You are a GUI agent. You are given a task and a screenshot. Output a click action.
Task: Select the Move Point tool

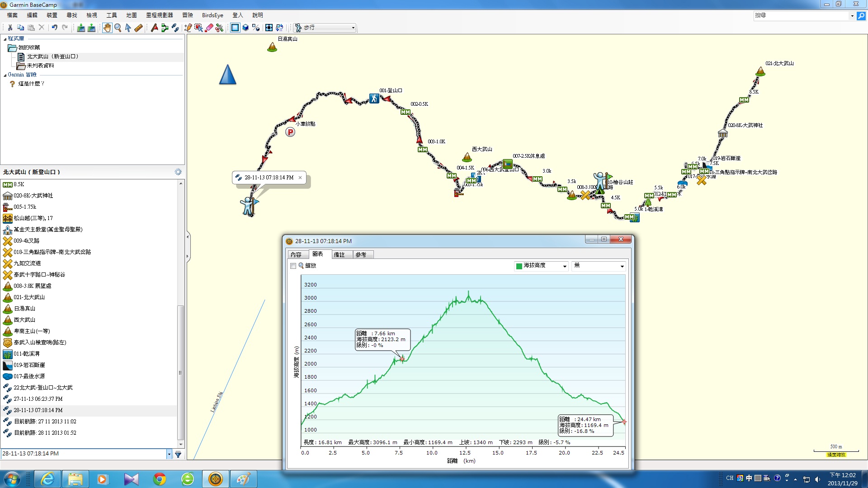(x=198, y=28)
